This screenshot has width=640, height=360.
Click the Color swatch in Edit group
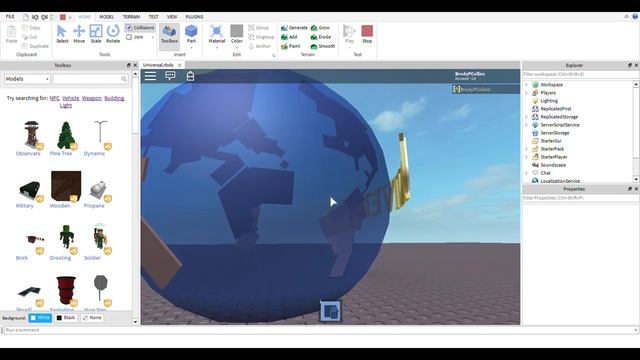237,31
